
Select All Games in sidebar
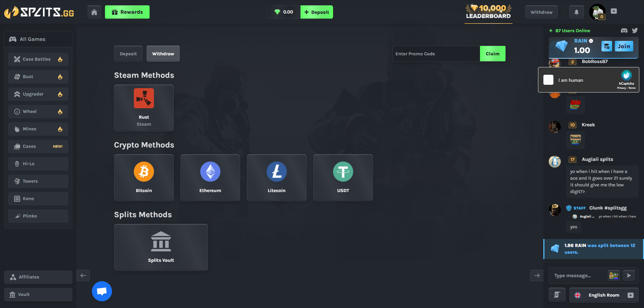[38, 39]
